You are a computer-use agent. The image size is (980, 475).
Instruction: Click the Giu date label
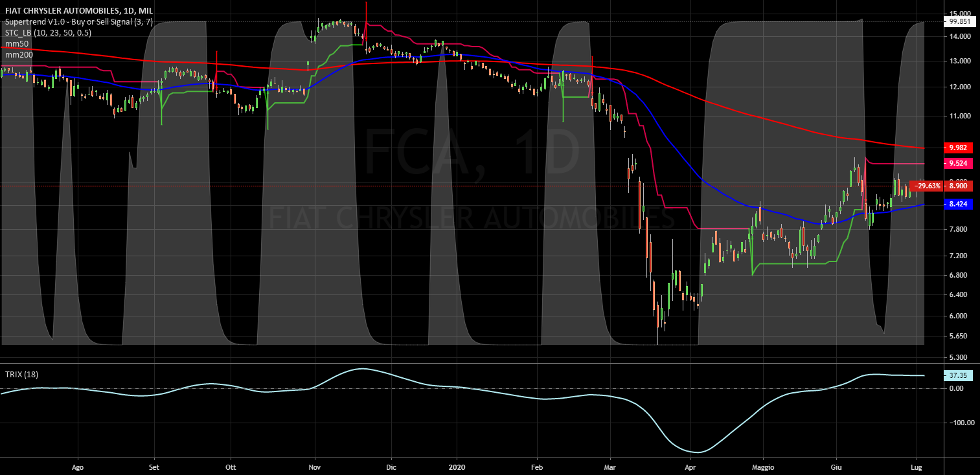pos(836,466)
